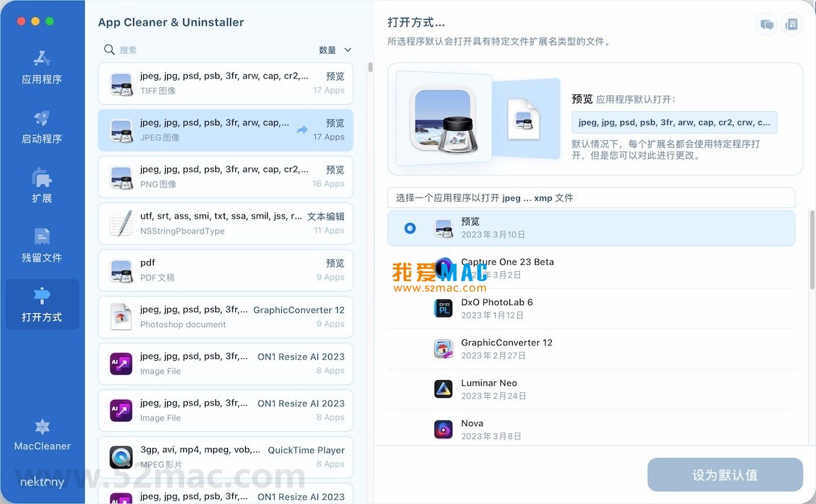Image resolution: width=816 pixels, height=504 pixels.
Task: Select the NSStringPboardType row
Action: pos(225,224)
